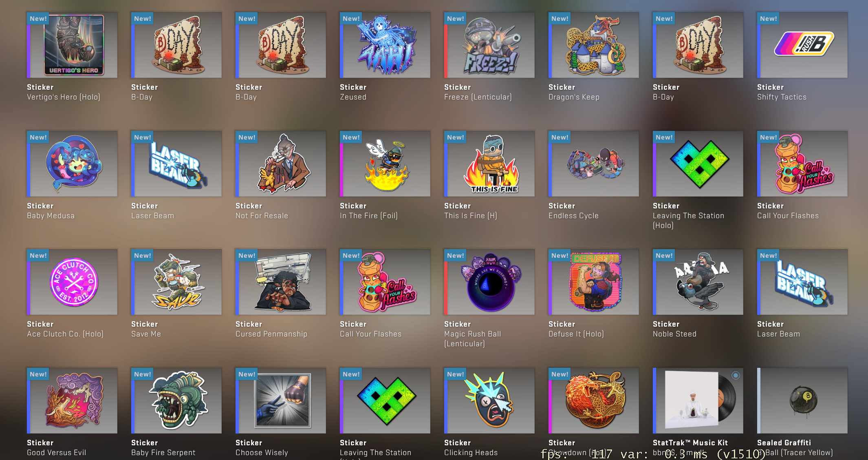Select the StatTrak Music Kit vinyl thumbnail
868x460 pixels.
[x=698, y=400]
